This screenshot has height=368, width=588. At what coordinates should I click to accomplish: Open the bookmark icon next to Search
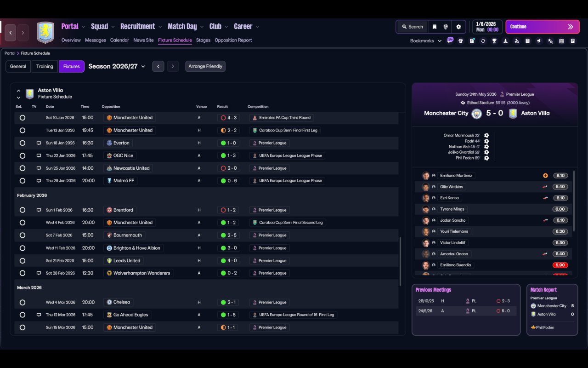pos(434,27)
